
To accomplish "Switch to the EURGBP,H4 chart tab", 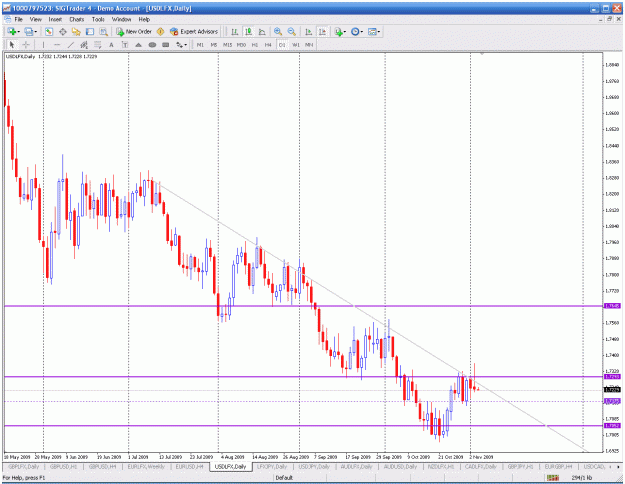I will click(558, 466).
